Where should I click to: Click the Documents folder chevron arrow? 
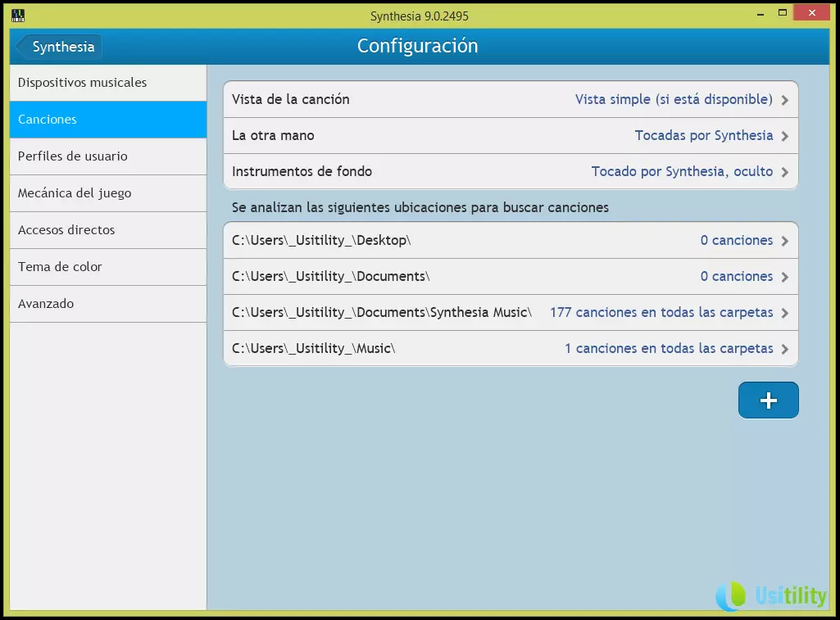pyautogui.click(x=785, y=277)
